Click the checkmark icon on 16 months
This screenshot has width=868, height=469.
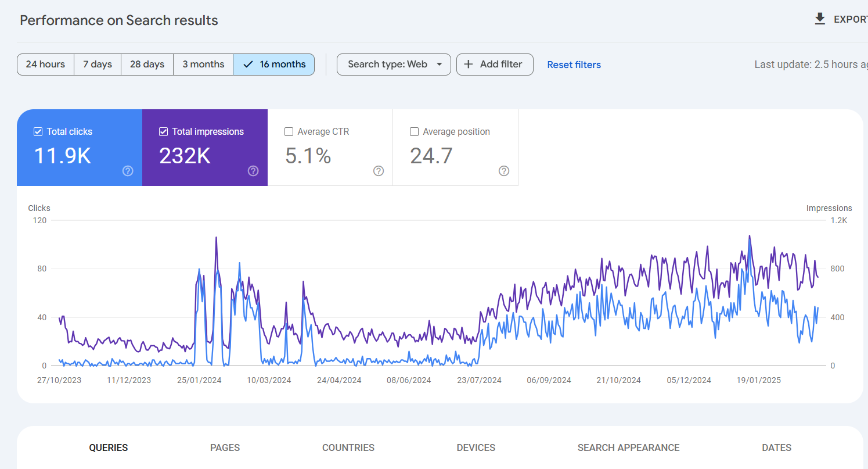248,65
